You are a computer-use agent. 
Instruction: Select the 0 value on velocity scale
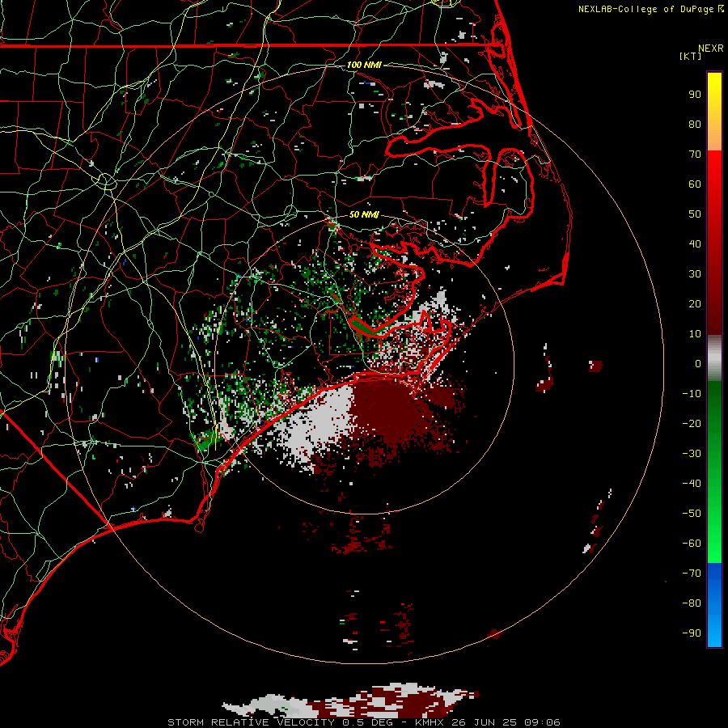coord(698,364)
